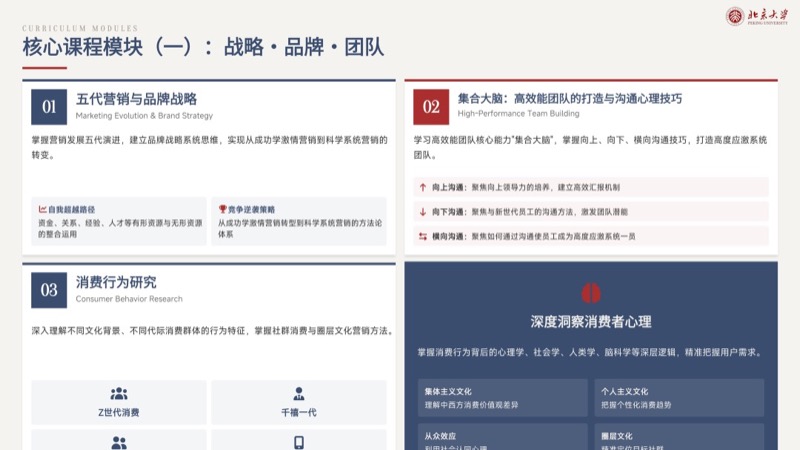800x450 pixels.
Task: Select the blue 01 number badge
Action: [48, 106]
